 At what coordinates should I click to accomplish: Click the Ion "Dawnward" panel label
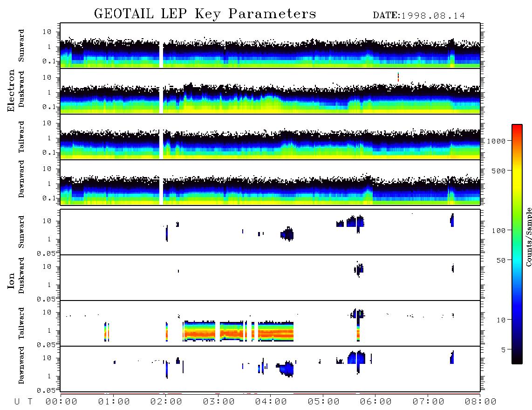pos(21,365)
